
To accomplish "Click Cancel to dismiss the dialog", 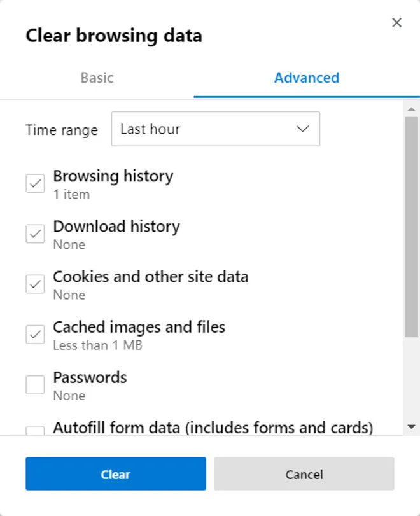I will 304,474.
